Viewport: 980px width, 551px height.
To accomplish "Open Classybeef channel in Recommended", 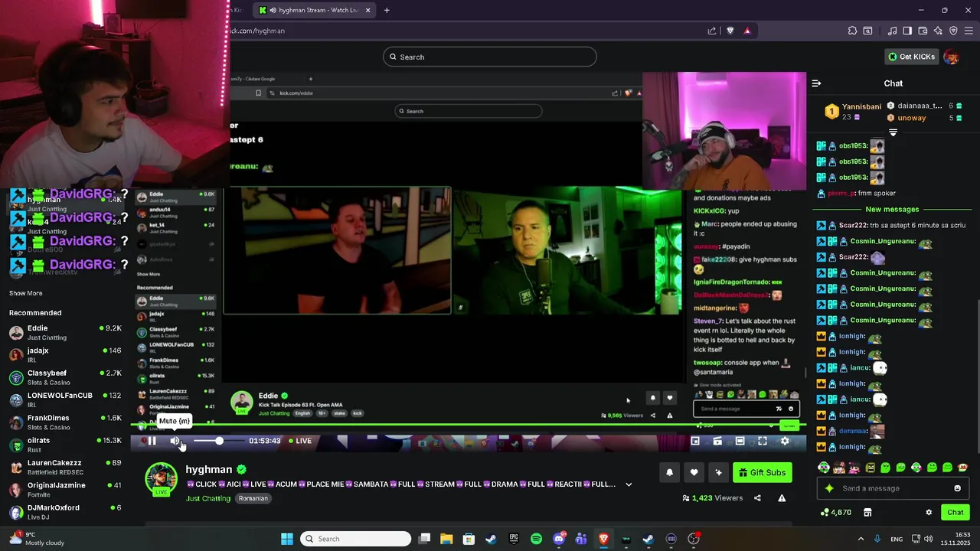I will point(65,377).
